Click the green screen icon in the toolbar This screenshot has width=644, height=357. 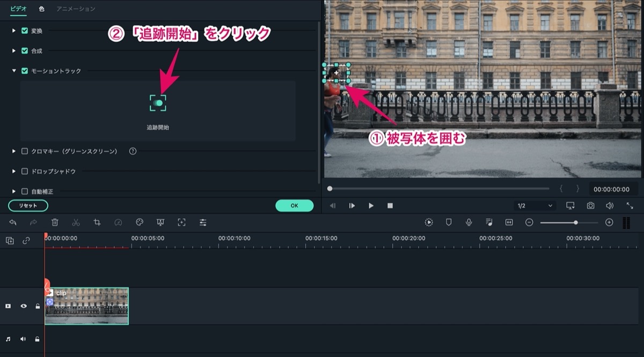click(160, 222)
